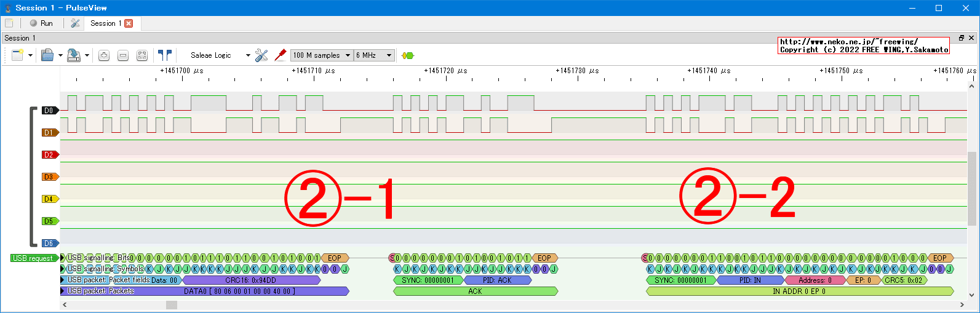Click the Save capture icon
Viewport: 980px width, 313px height.
click(73, 55)
